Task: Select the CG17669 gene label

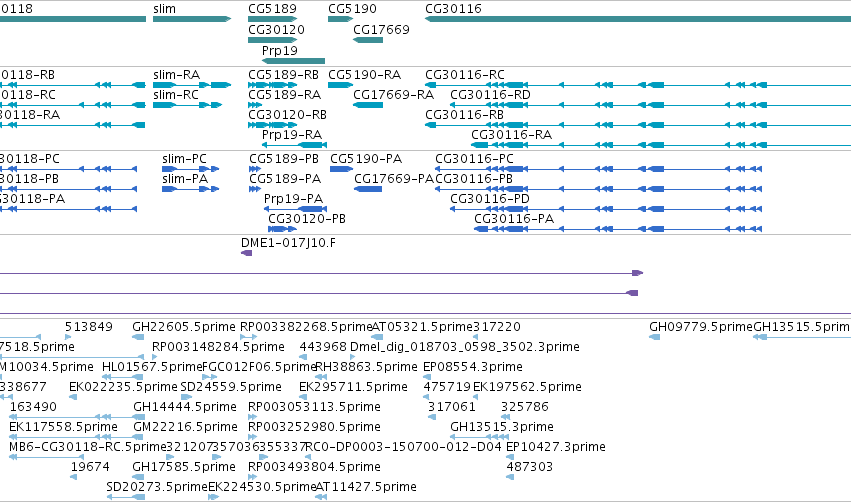Action: [381, 29]
